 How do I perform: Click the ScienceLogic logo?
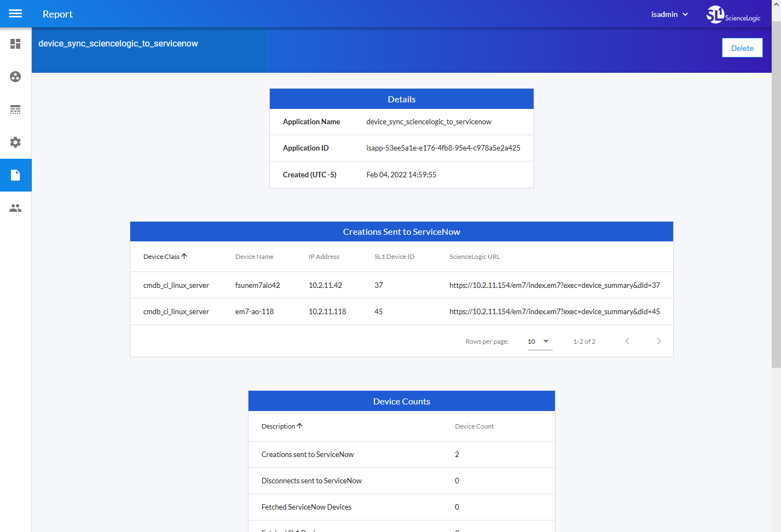click(733, 14)
